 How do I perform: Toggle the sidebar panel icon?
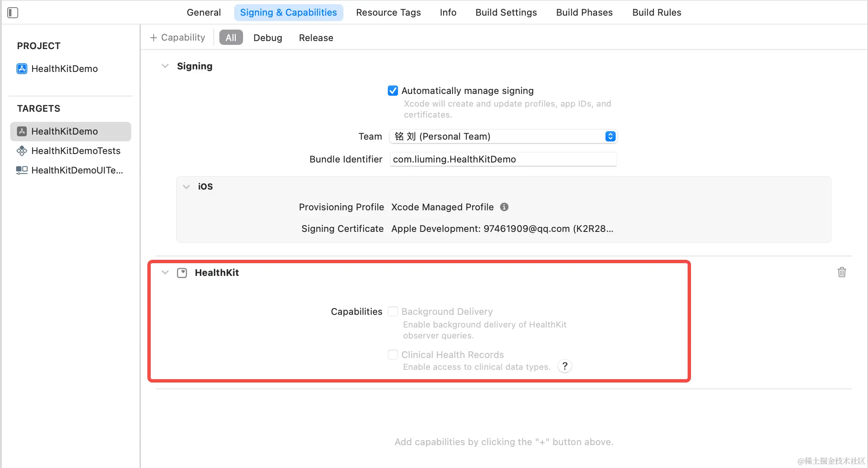13,13
